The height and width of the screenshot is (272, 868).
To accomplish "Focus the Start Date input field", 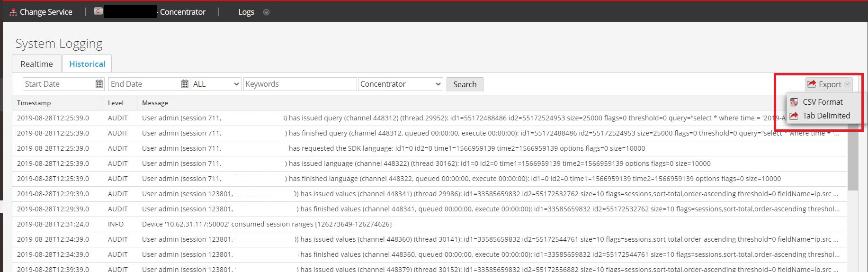I will coord(59,84).
